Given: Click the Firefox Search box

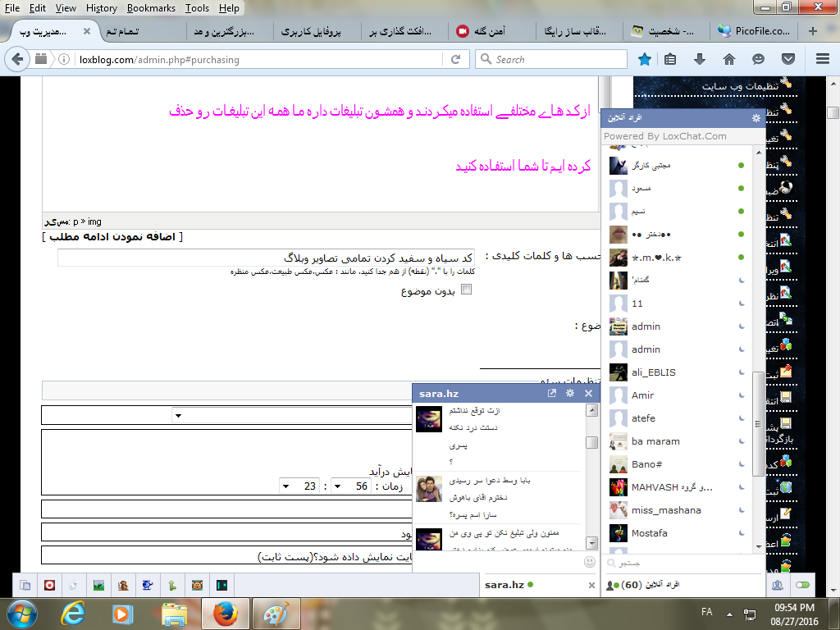Looking at the screenshot, I should coord(550,59).
